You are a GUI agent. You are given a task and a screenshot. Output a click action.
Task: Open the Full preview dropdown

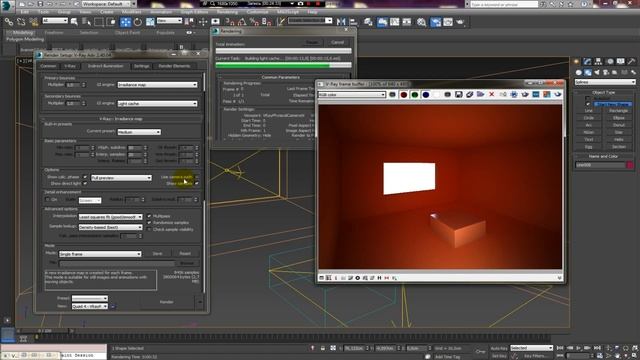pos(121,178)
